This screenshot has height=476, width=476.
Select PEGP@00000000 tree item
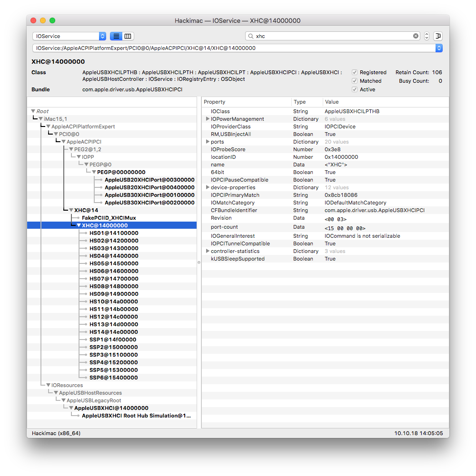click(121, 172)
